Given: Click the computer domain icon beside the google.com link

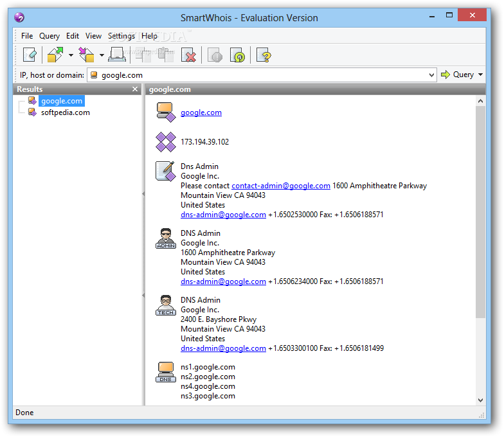Looking at the screenshot, I should [x=166, y=112].
